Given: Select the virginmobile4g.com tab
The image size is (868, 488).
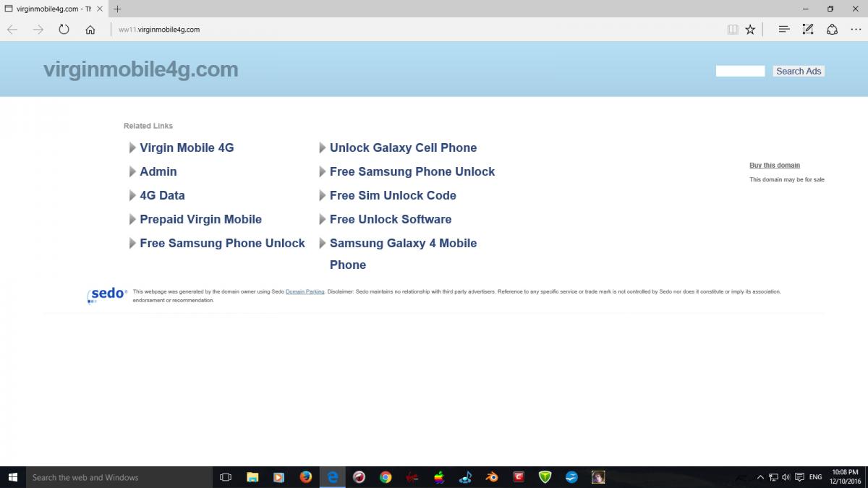Looking at the screenshot, I should 54,9.
